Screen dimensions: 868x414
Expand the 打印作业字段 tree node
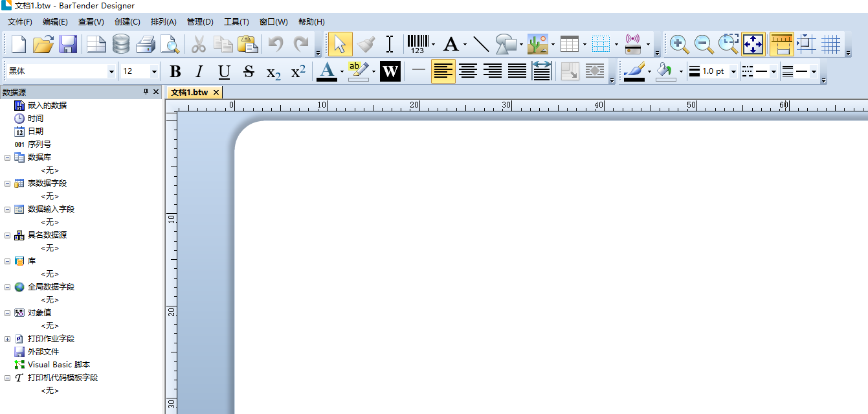point(7,339)
